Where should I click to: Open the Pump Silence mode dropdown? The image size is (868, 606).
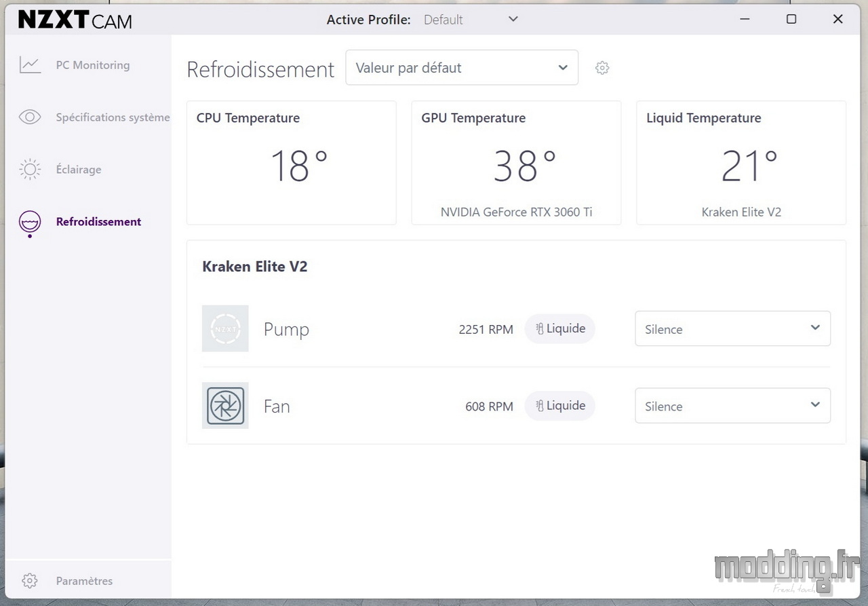(x=732, y=328)
